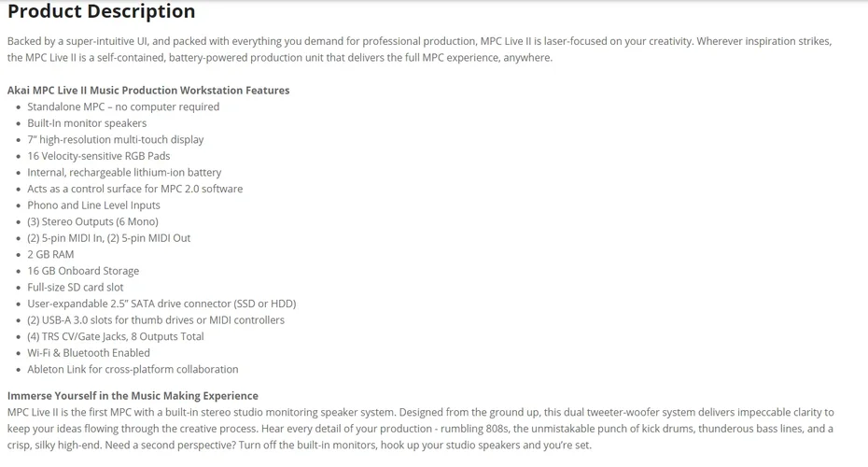The image size is (868, 467).
Task: Click the '2 GB RAM' bullet
Action: (x=50, y=254)
